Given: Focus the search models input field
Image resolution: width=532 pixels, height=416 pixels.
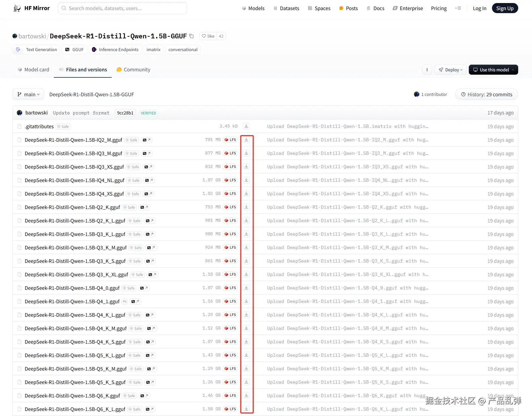Looking at the screenshot, I should pyautogui.click(x=122, y=8).
